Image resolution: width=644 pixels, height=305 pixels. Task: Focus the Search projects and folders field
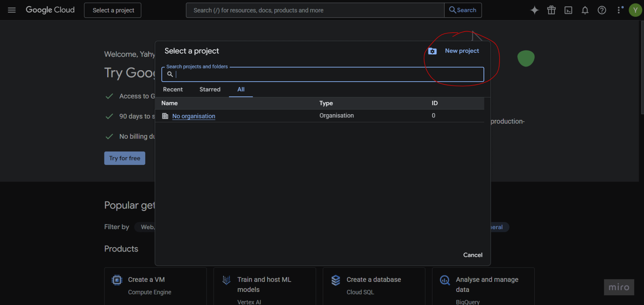pos(323,74)
